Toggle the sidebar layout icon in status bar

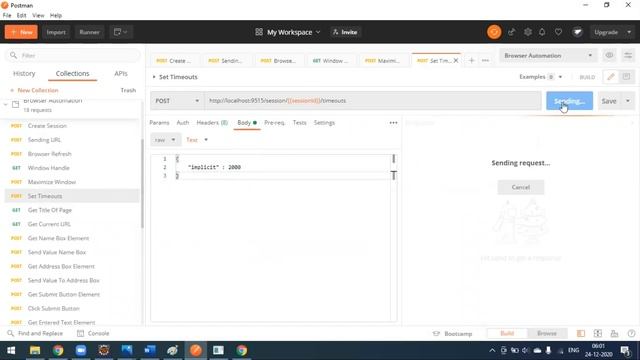click(x=580, y=333)
